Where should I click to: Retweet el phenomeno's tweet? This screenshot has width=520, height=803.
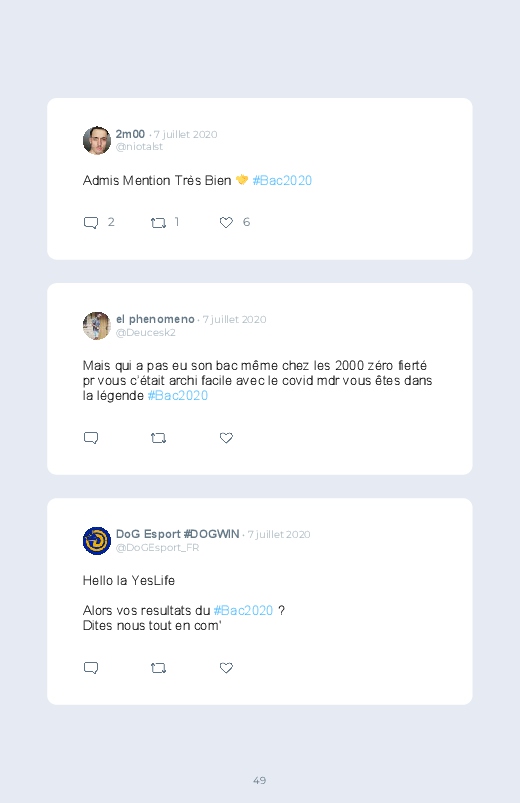pos(158,438)
